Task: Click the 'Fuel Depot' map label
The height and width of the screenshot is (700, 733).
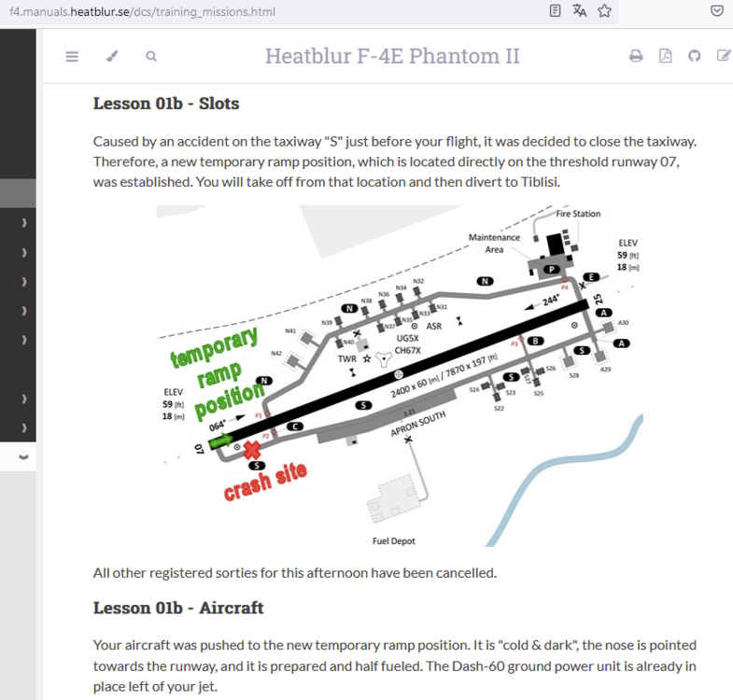Action: pyautogui.click(x=394, y=540)
